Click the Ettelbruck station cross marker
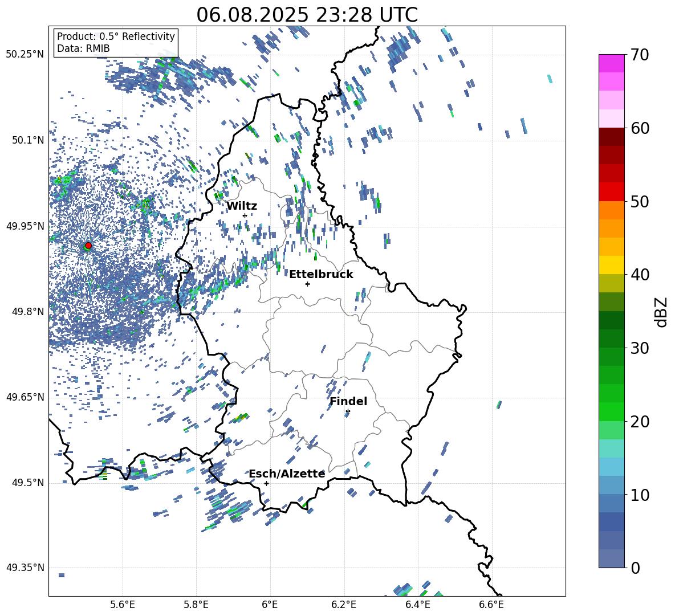Viewport: 675px width, 616px height. point(307,284)
